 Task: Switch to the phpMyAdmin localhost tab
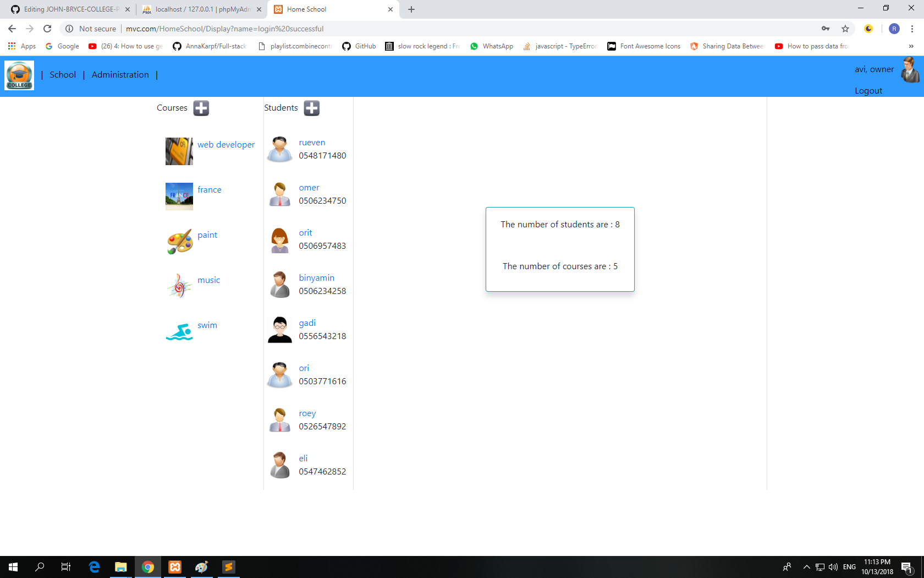[x=202, y=9]
